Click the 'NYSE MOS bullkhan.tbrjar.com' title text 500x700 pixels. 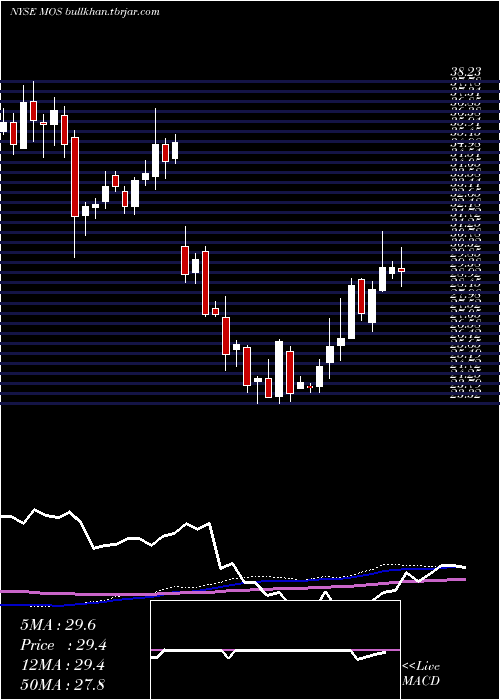85,12
